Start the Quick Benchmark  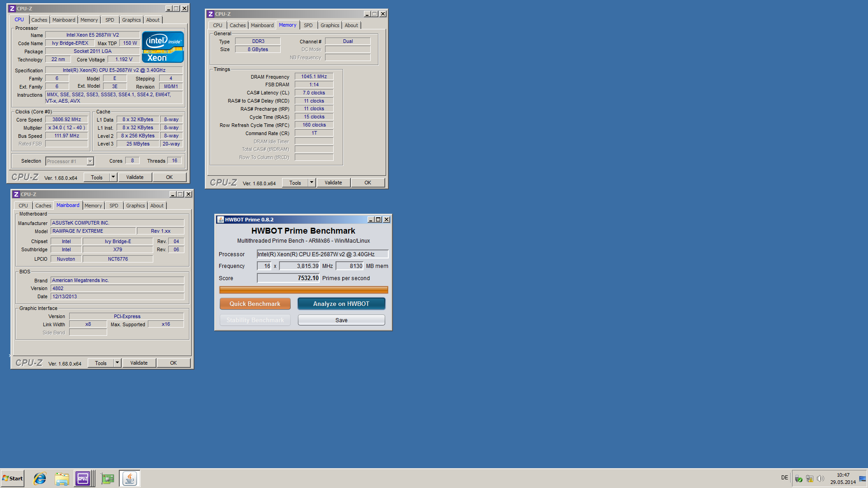[255, 304]
